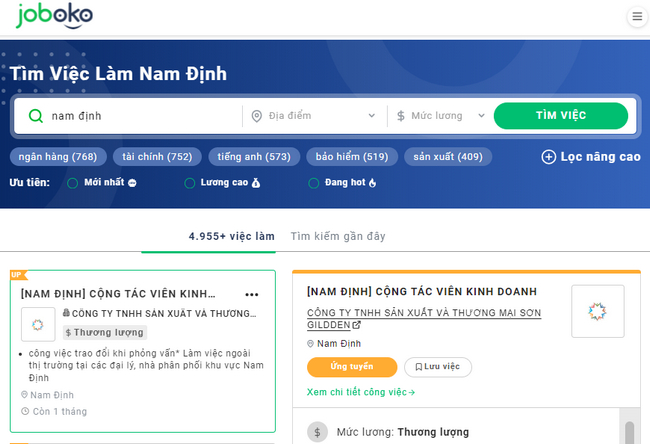This screenshot has width=650, height=444.
Task: Switch to the Tìm kiếm gần đây tab
Action: pyautogui.click(x=338, y=236)
